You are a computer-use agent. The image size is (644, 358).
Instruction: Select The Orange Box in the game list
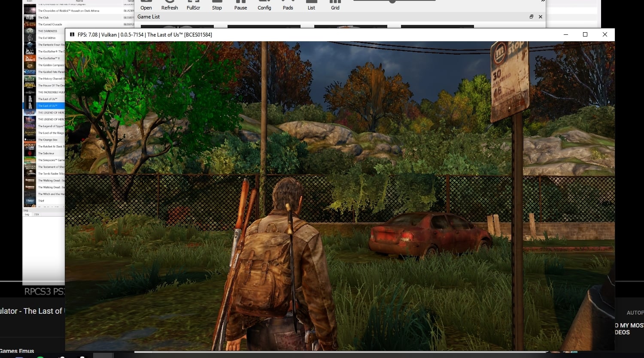[44, 140]
